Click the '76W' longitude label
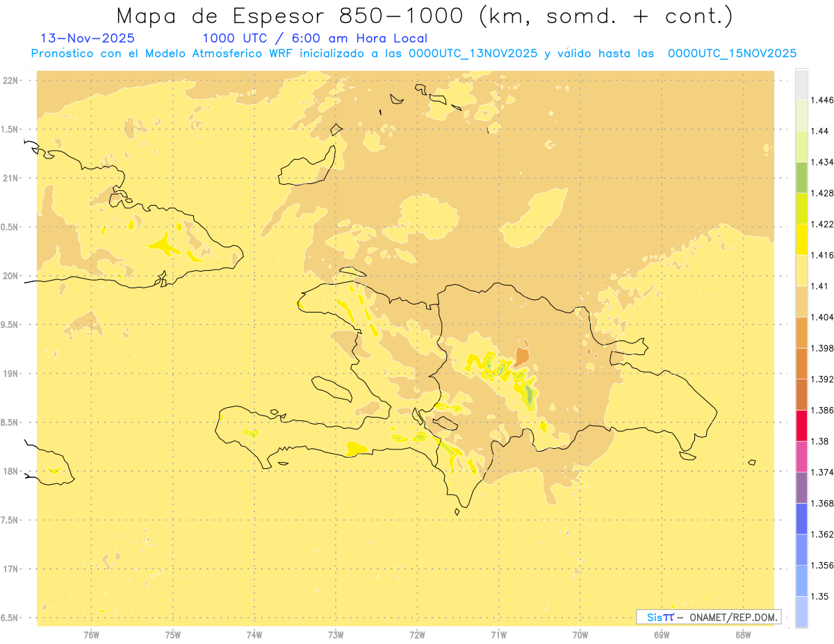 91,635
